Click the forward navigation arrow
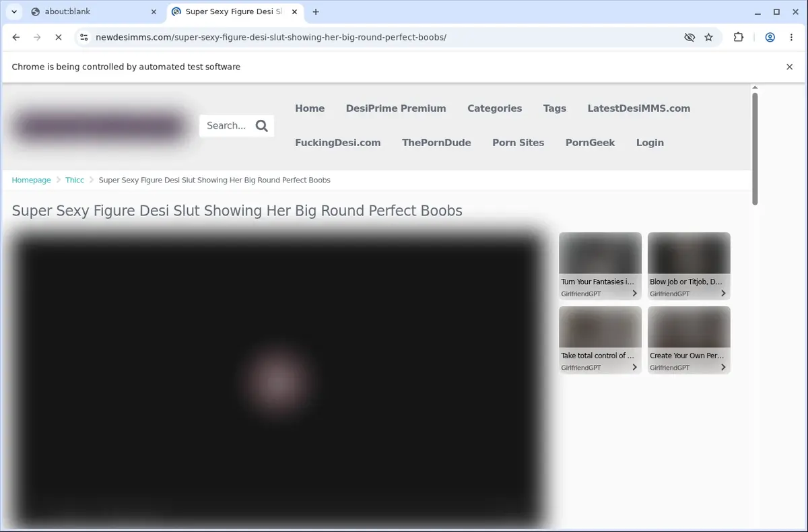This screenshot has height=532, width=808. click(x=37, y=37)
